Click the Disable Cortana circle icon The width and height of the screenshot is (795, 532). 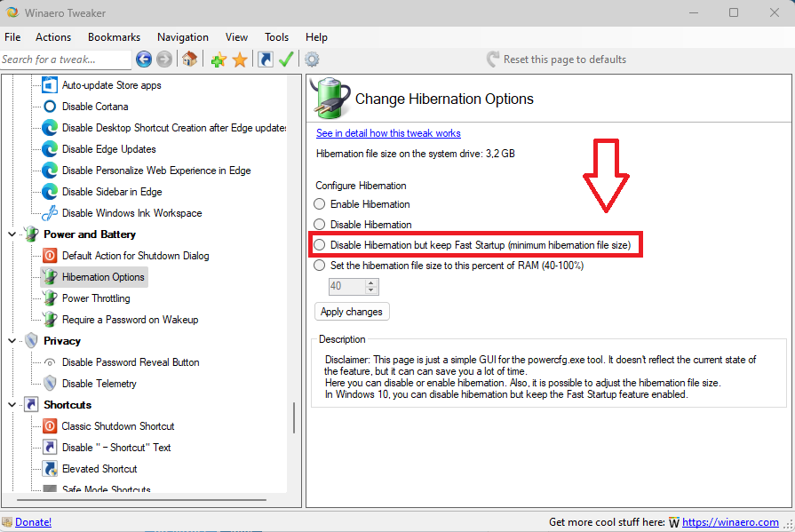pos(50,107)
